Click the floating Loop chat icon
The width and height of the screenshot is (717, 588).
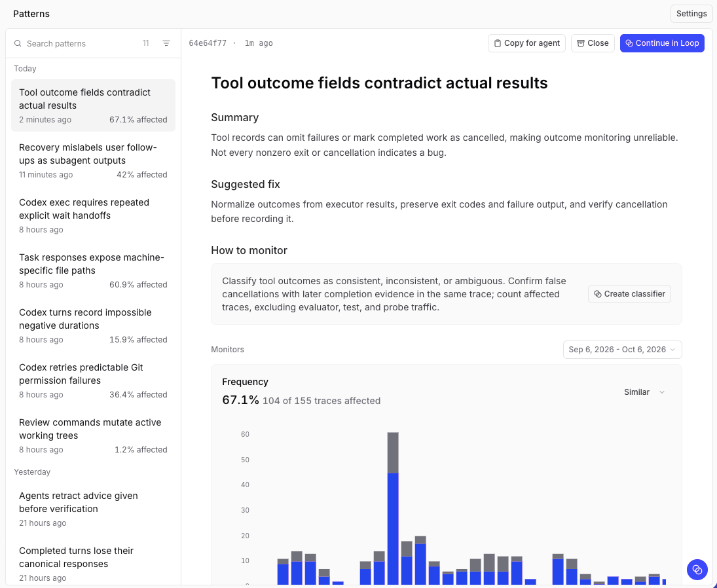pos(697,569)
